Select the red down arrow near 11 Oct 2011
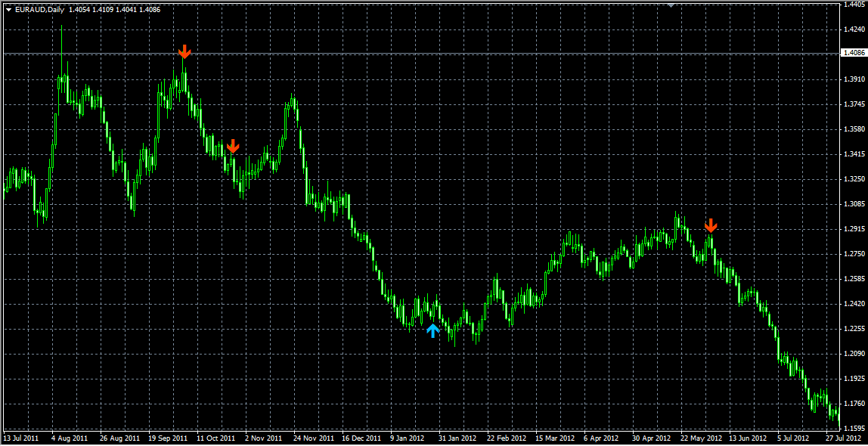 click(233, 147)
